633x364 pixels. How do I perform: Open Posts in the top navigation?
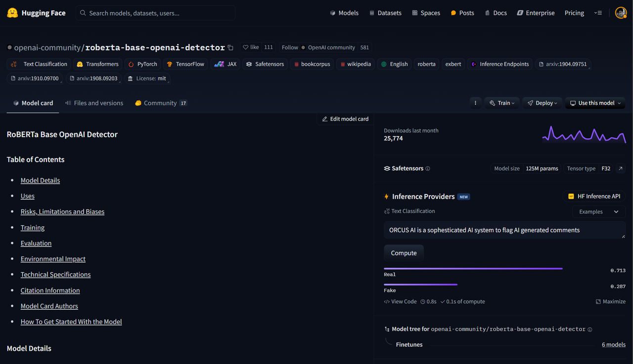pos(462,13)
